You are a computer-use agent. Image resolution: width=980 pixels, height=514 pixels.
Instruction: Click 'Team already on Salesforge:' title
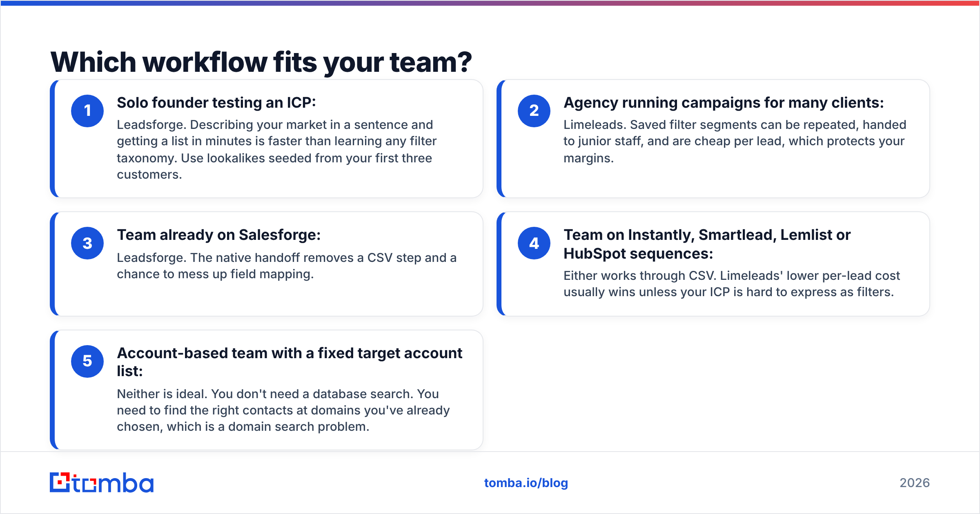tap(219, 235)
